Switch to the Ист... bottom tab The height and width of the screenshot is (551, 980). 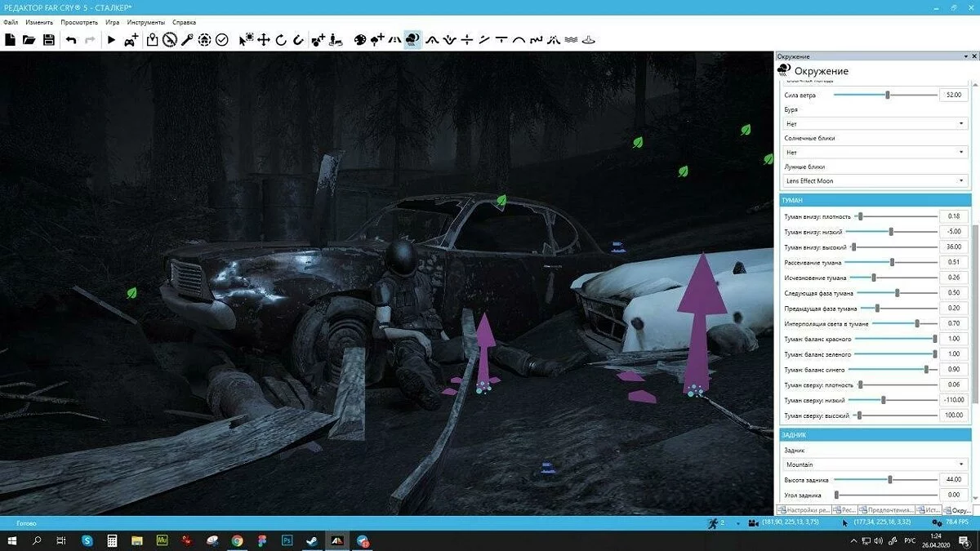[929, 509]
